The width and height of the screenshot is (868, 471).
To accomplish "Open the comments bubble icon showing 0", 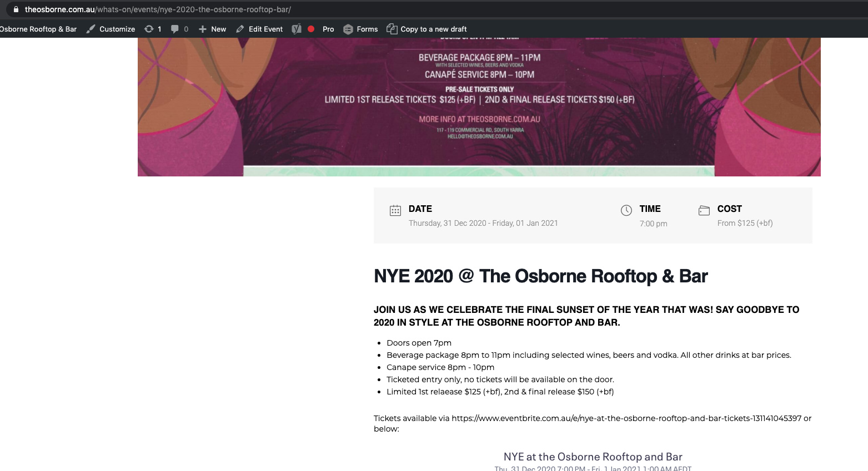I will point(179,29).
